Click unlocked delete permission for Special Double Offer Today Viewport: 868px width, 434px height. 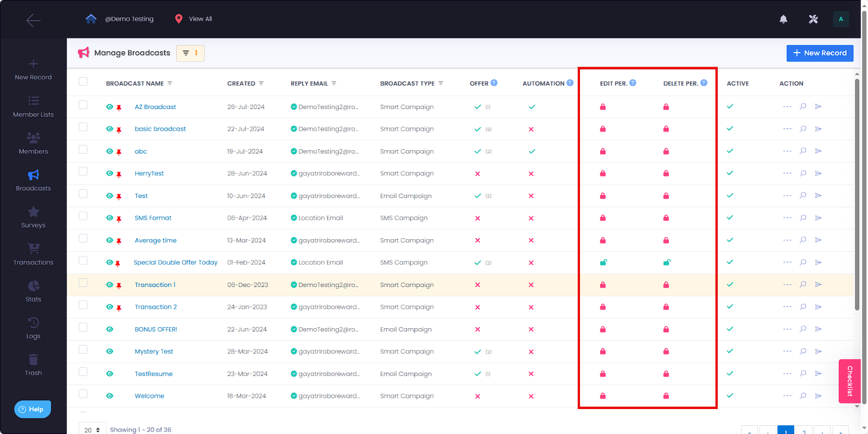point(667,263)
